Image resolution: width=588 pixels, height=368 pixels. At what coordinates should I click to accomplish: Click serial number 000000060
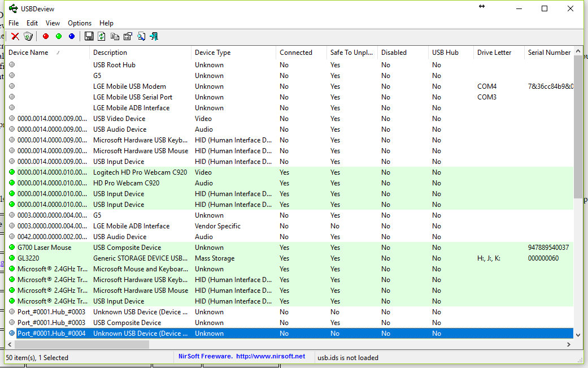(543, 258)
